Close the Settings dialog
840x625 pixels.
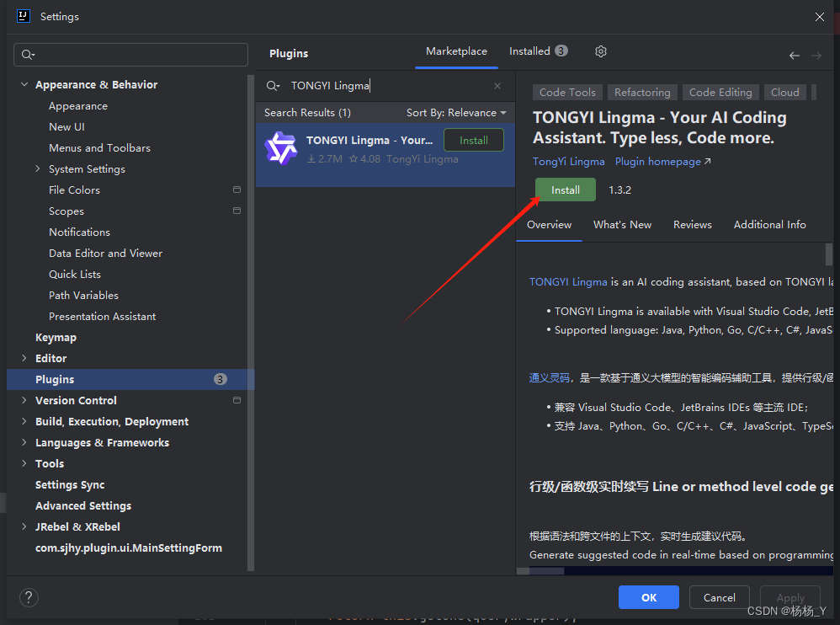pos(819,17)
